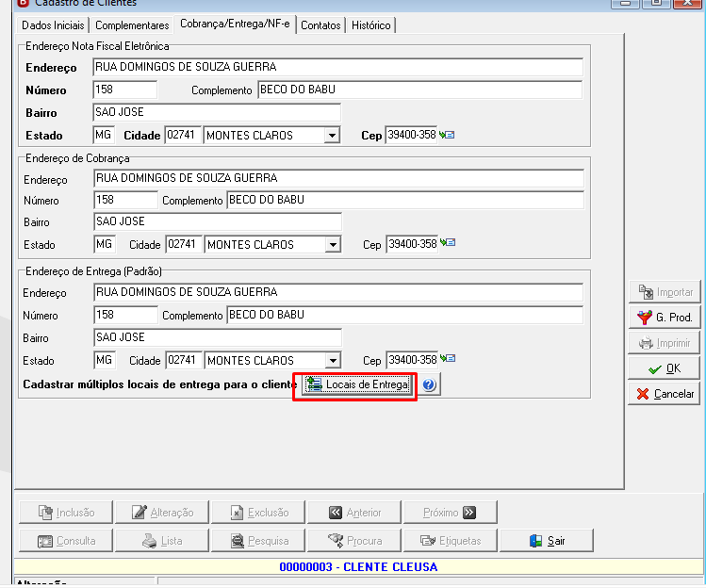Expand Cidade dropdown in Nota Fiscal Eletrônica address
706x588 pixels.
tap(333, 135)
